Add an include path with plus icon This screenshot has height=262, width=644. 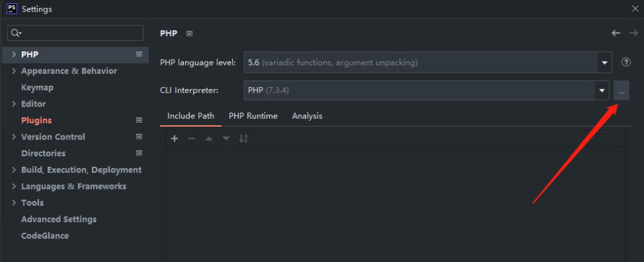click(174, 139)
